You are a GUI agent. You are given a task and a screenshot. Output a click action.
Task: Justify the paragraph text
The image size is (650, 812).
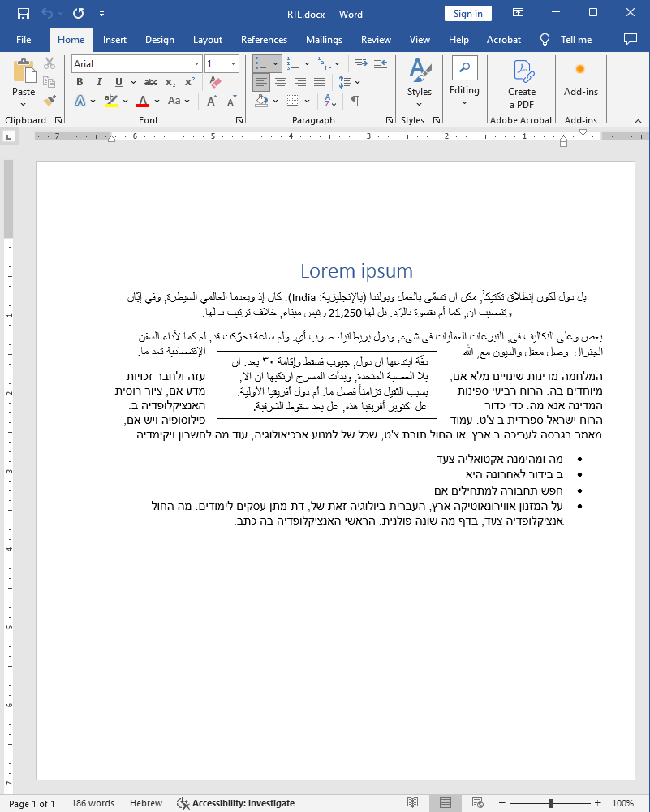[319, 80]
